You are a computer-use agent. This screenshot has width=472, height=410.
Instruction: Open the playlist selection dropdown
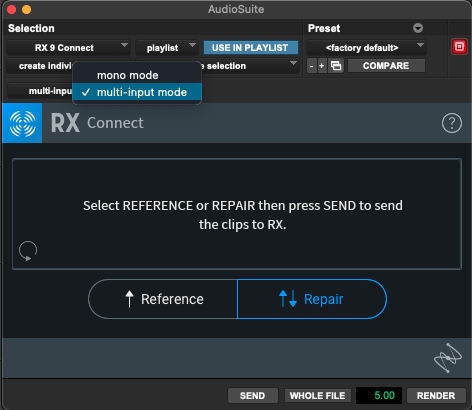point(167,48)
